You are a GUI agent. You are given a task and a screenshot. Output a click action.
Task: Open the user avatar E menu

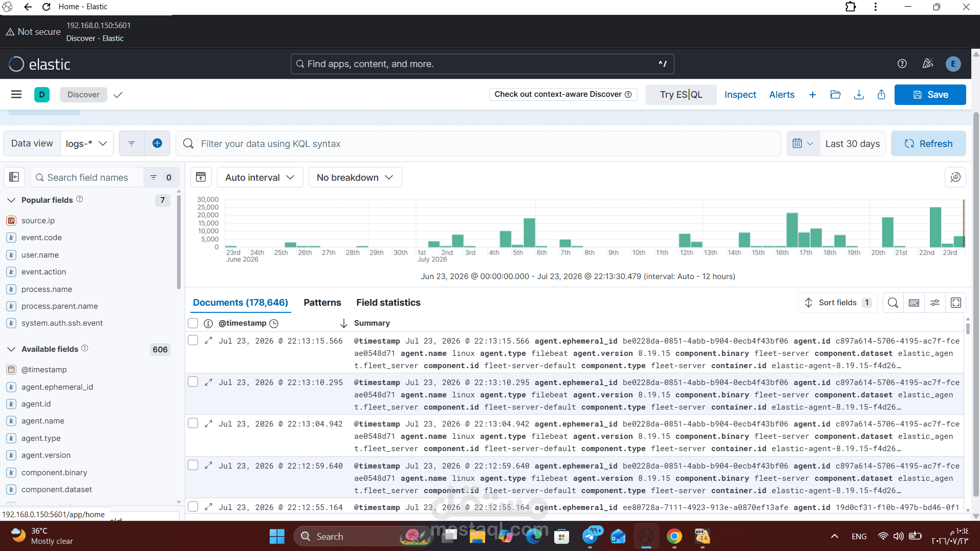coord(953,64)
